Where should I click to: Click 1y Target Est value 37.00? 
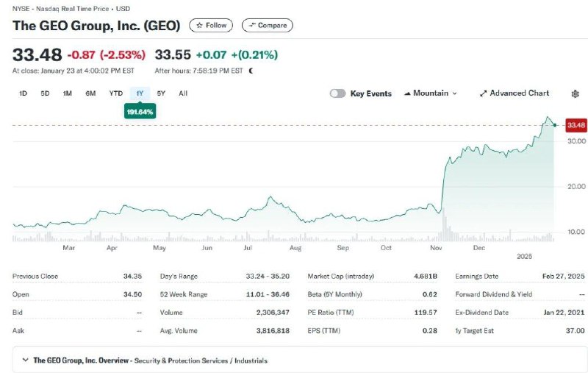point(575,330)
